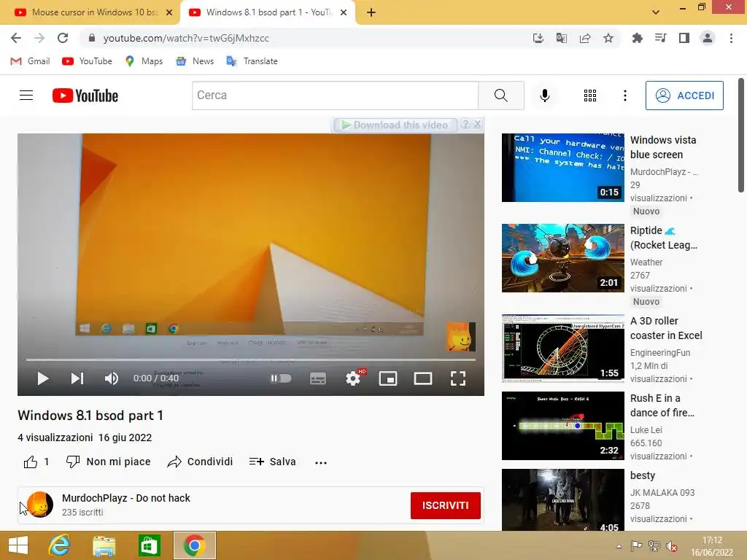The width and height of the screenshot is (747, 560).
Task: Click the ISCRIVITI subscribe button
Action: click(x=446, y=505)
